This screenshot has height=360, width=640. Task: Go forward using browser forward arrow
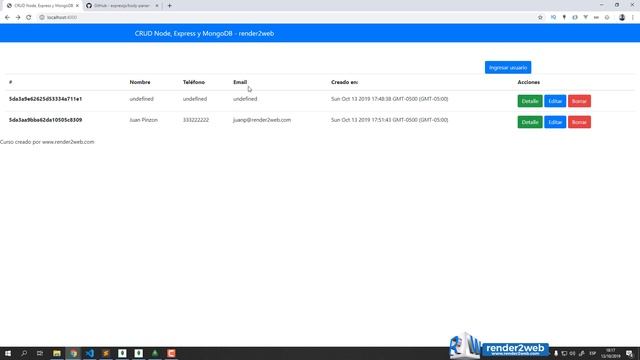(18, 18)
